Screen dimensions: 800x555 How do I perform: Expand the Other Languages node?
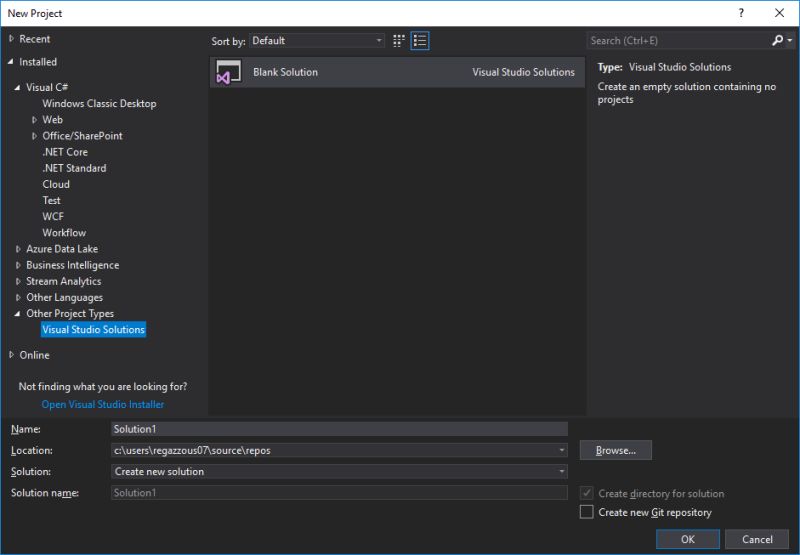click(18, 297)
